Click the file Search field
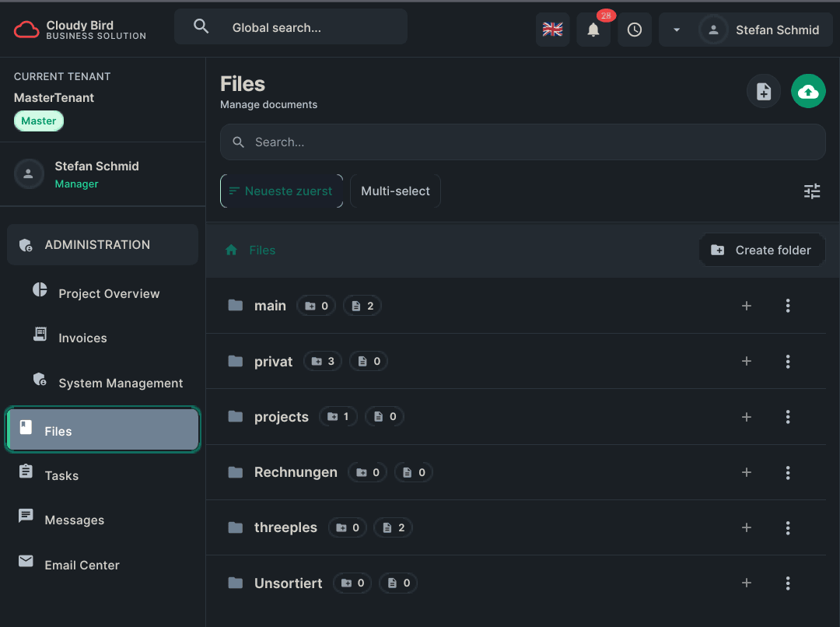 pyautogui.click(x=523, y=142)
